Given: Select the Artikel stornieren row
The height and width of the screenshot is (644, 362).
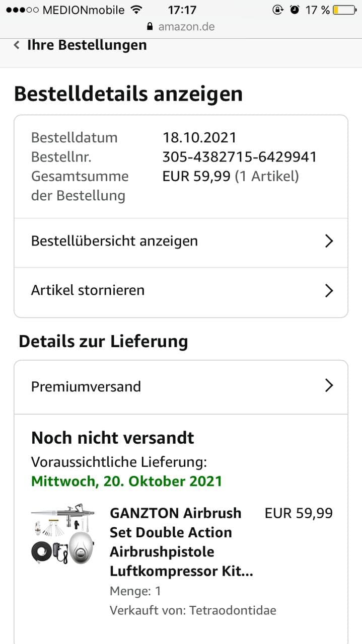Looking at the screenshot, I should point(181,292).
